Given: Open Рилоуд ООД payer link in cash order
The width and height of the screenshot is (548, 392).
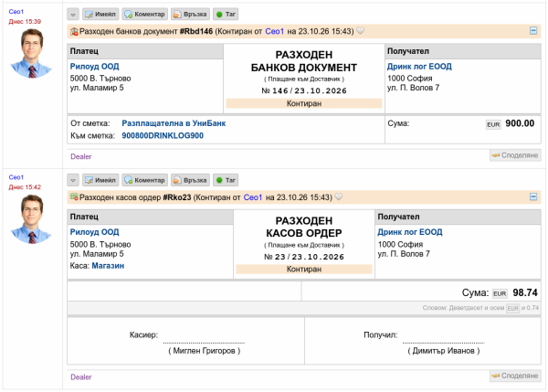Looking at the screenshot, I should click(94, 232).
